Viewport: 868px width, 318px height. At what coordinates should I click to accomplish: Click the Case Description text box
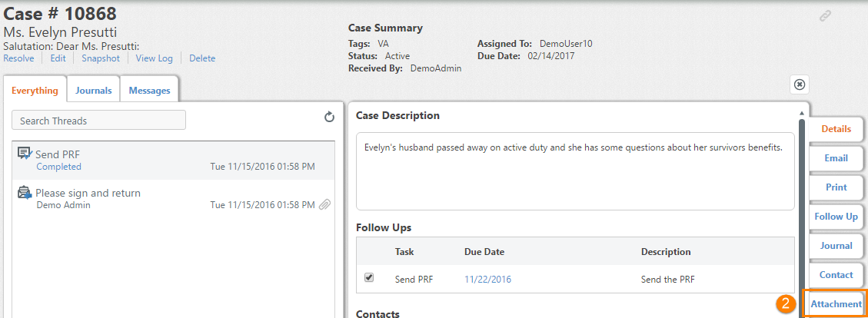point(575,171)
